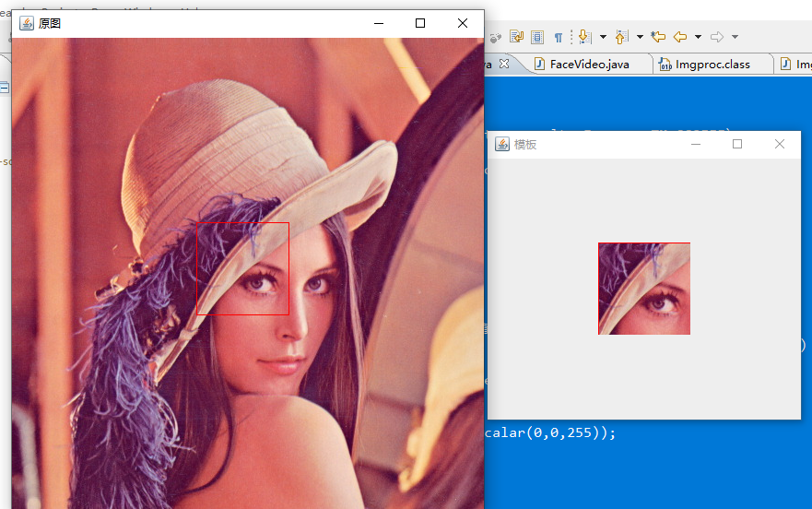Click the template thumbnail in 模板 window
812x509 pixels.
click(x=644, y=289)
